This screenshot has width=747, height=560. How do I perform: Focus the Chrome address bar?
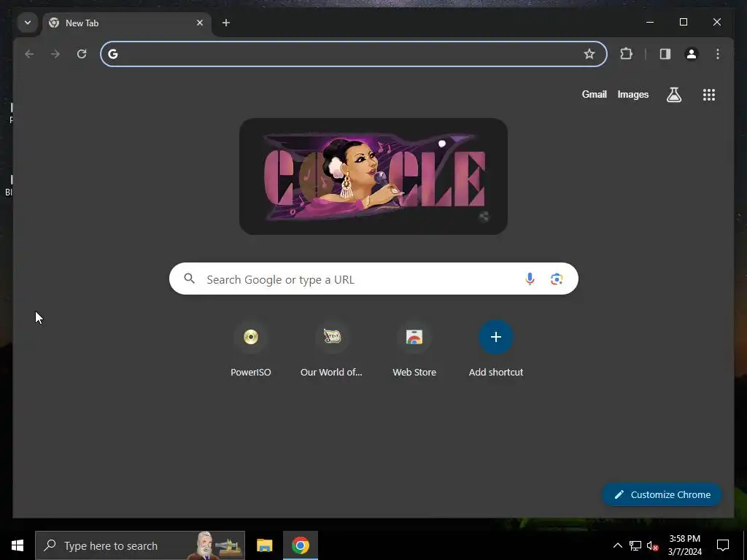(354, 54)
